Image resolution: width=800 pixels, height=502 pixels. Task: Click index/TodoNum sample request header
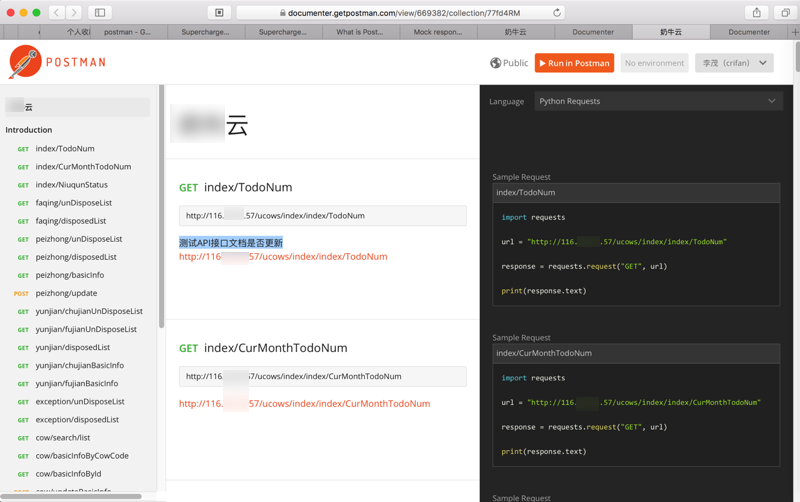click(636, 192)
